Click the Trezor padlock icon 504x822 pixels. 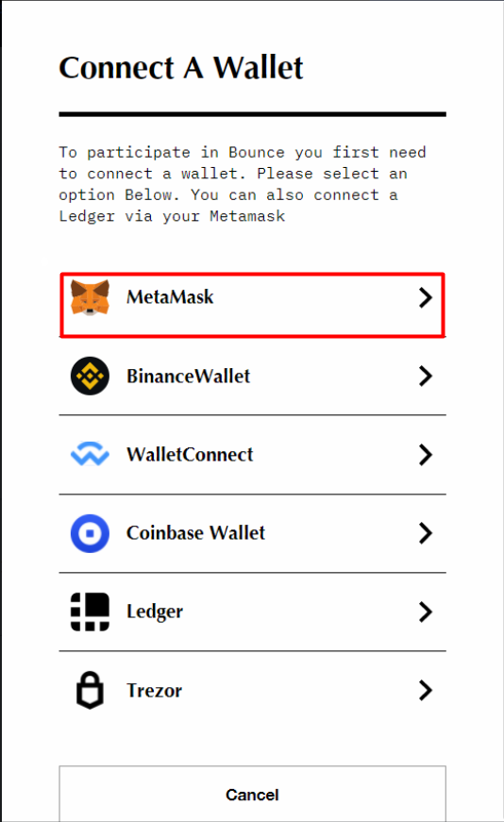(91, 690)
